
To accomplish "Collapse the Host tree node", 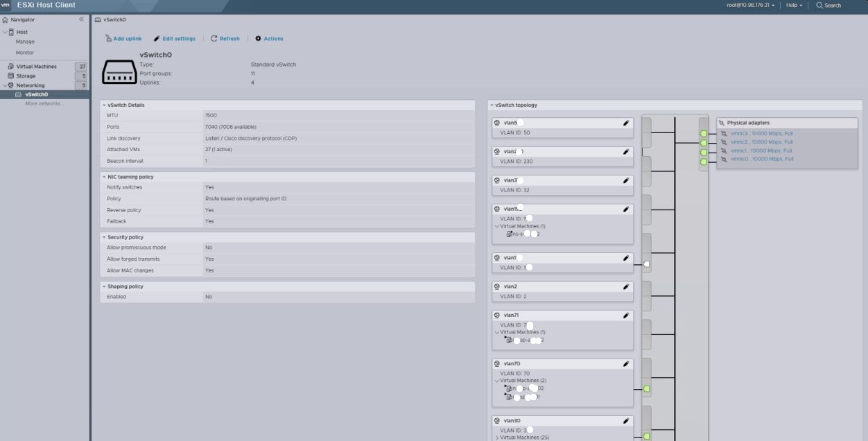I will (x=5, y=32).
